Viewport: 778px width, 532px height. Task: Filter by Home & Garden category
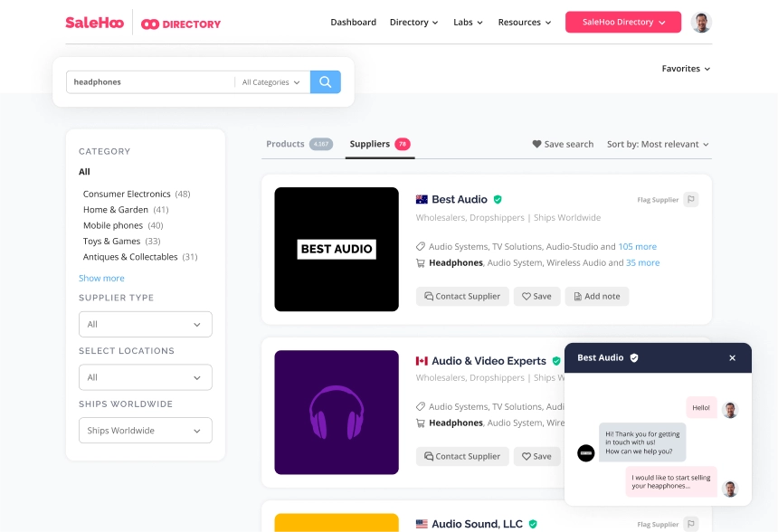[x=126, y=210]
